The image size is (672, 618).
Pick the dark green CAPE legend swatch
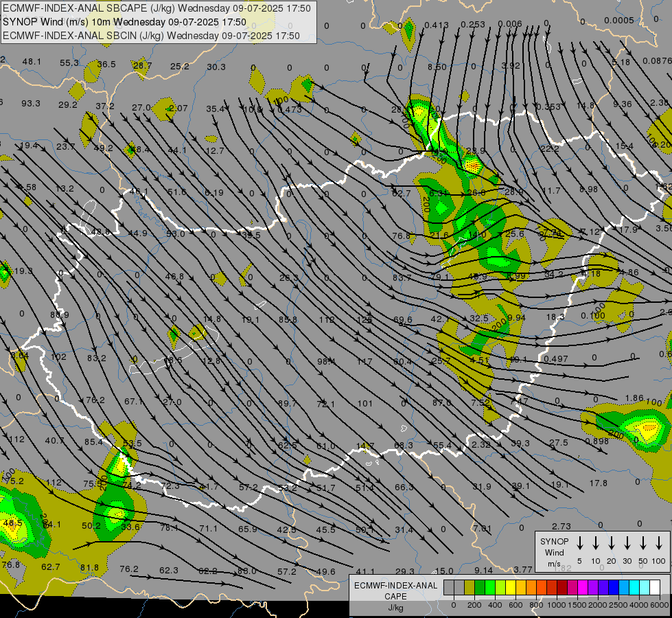point(480,587)
